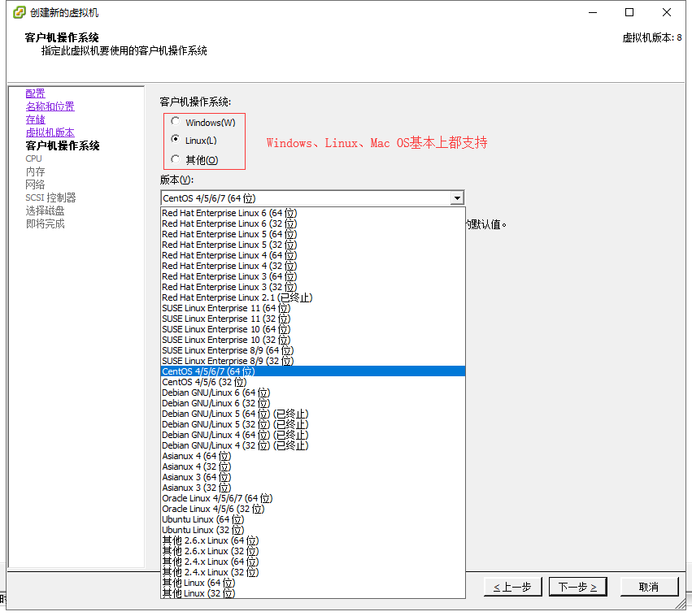The image size is (692, 616).
Task: Select highlighted CentOS 4/5/6/7 (64 位) list entry
Action: (313, 371)
